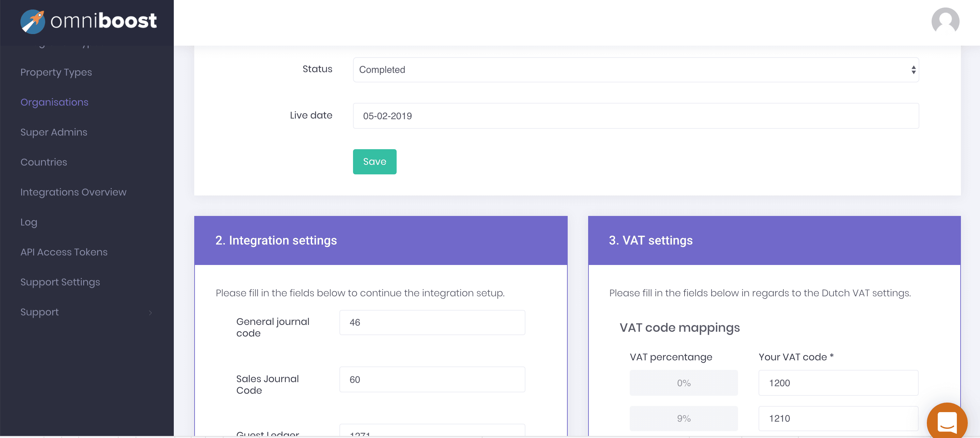Go to Property Types

[56, 72]
